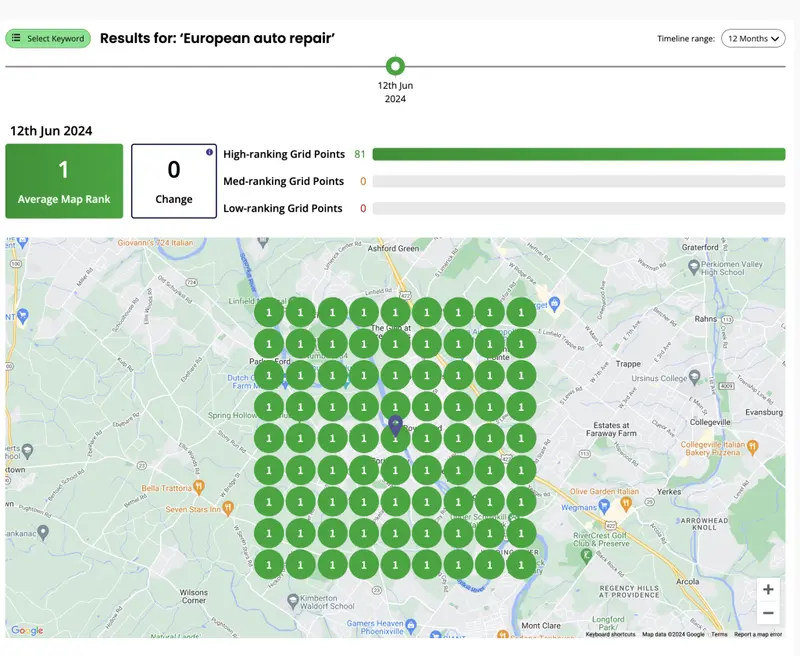Click the High-ranking Grid Points green bar
Screen dimensions: 800x656
[579, 154]
